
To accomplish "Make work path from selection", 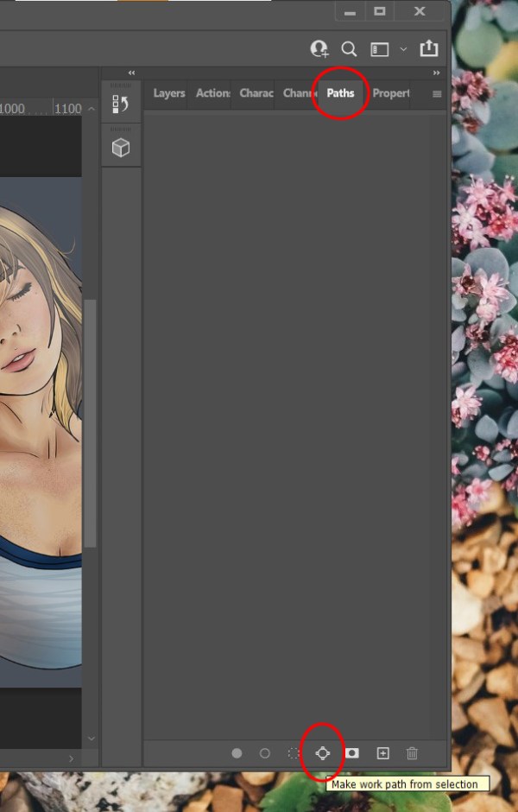I will pyautogui.click(x=322, y=753).
